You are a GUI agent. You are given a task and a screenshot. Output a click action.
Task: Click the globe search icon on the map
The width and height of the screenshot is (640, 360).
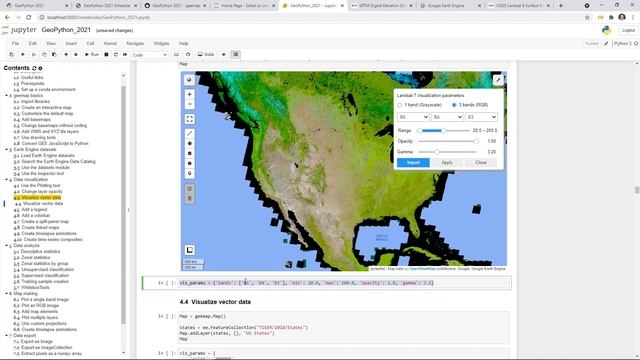coord(189,80)
